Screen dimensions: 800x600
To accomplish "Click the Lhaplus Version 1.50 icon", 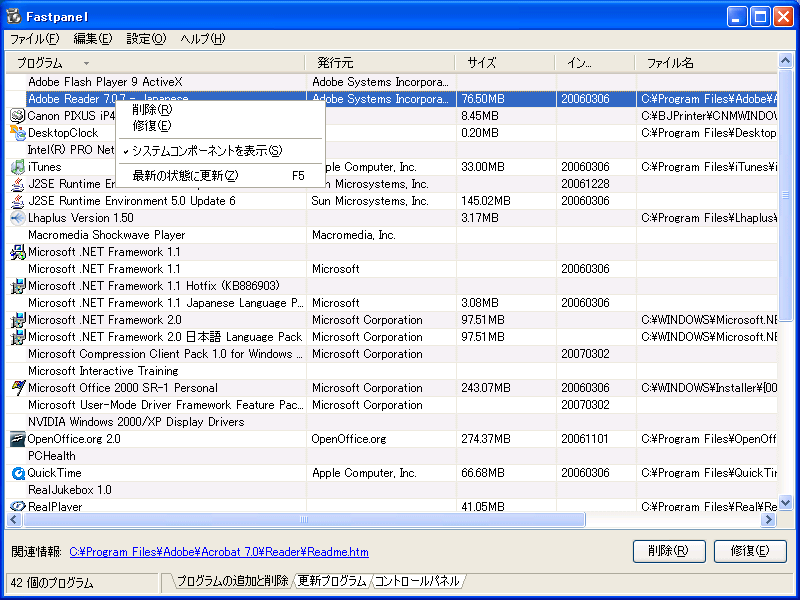I will pyautogui.click(x=17, y=218).
